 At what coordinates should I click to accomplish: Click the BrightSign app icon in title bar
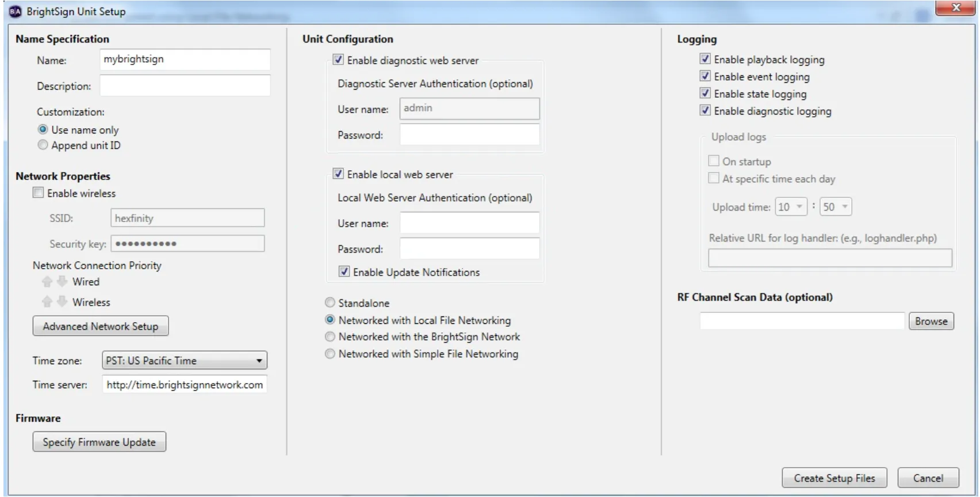(15, 12)
